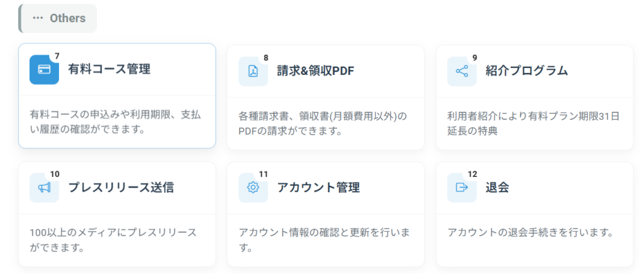The image size is (644, 274).
Task: Select the 紹介プログラム heading
Action: click(526, 71)
